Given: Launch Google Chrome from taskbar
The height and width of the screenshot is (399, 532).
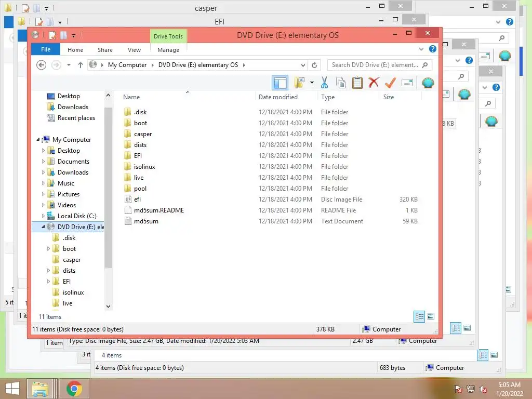Looking at the screenshot, I should click(x=74, y=389).
